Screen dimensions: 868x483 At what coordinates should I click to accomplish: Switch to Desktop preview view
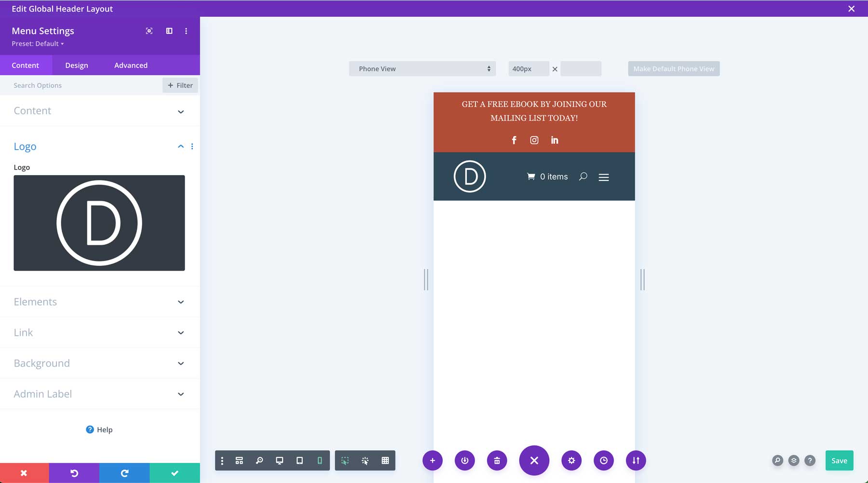click(x=280, y=460)
